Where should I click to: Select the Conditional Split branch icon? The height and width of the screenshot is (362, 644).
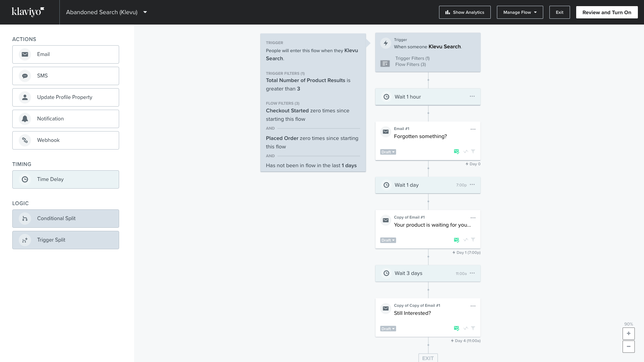(25, 219)
